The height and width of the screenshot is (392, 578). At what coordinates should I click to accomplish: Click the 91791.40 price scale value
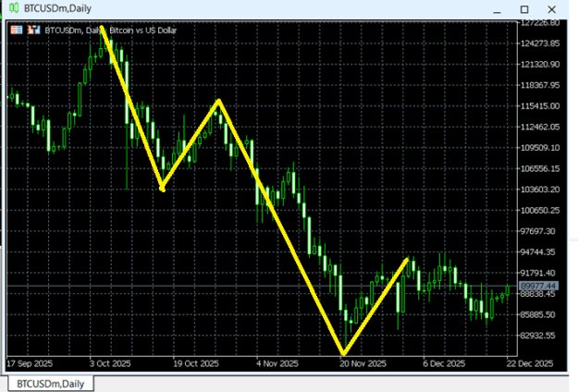point(540,273)
